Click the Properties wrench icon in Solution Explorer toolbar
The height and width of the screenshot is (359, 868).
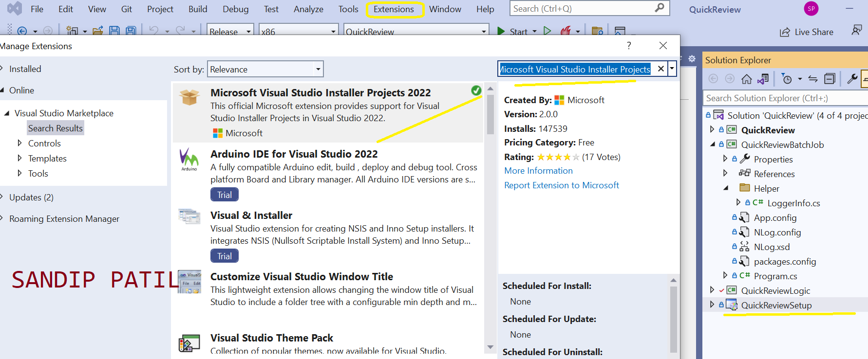point(852,79)
